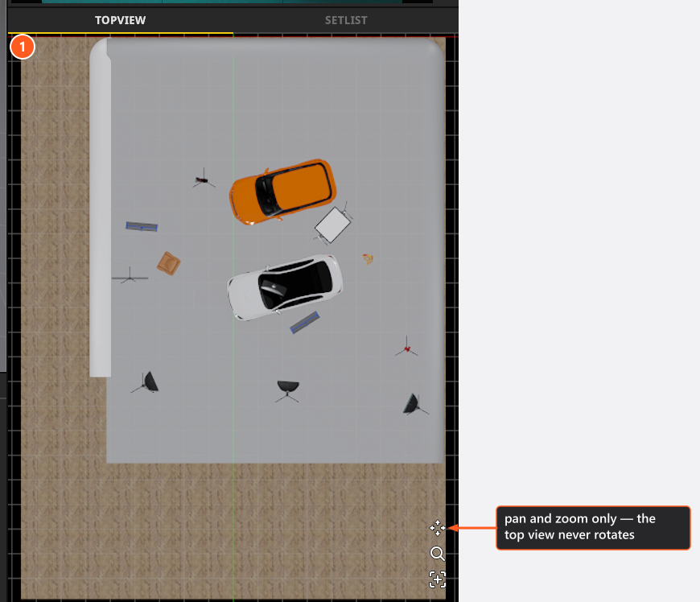Select the bare tripod stand by left wall
Screen dimensions: 700x602
click(130, 276)
